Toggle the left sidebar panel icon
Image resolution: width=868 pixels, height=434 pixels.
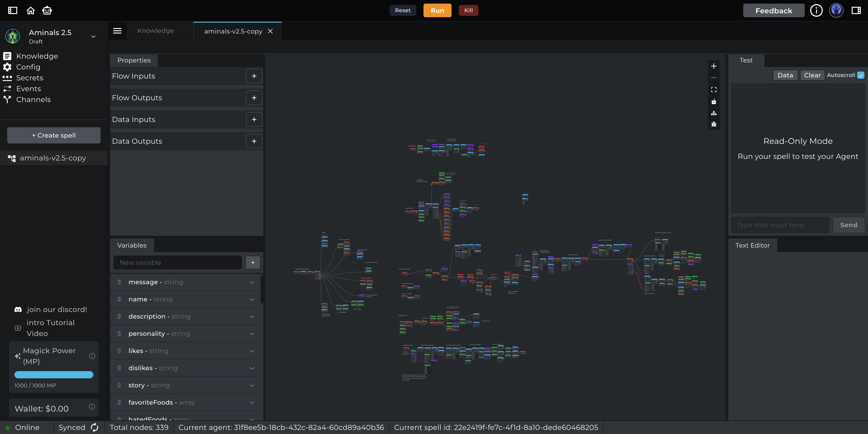tap(12, 10)
